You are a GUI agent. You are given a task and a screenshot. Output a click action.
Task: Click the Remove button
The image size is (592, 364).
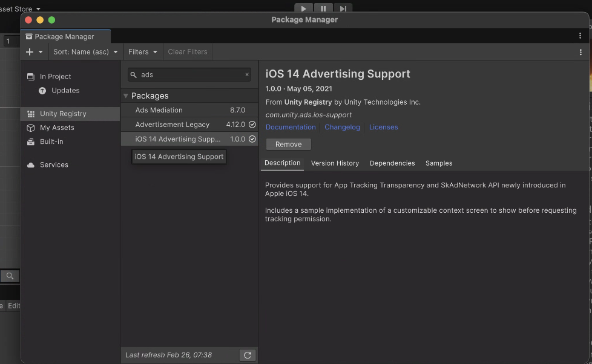click(x=289, y=145)
